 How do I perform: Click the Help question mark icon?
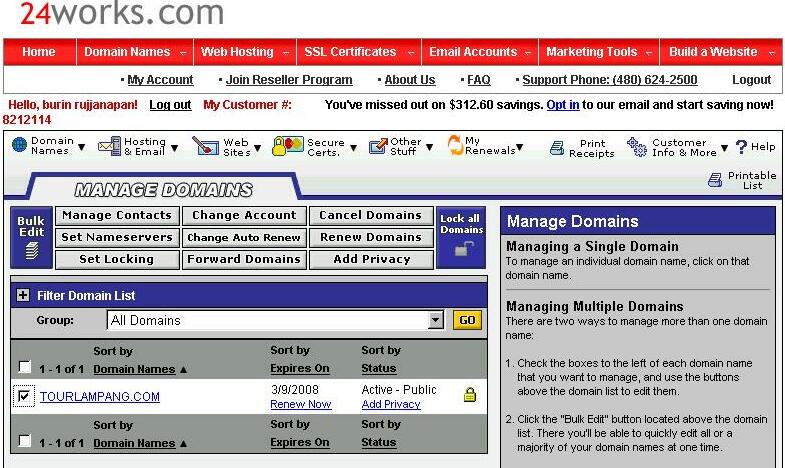click(741, 147)
